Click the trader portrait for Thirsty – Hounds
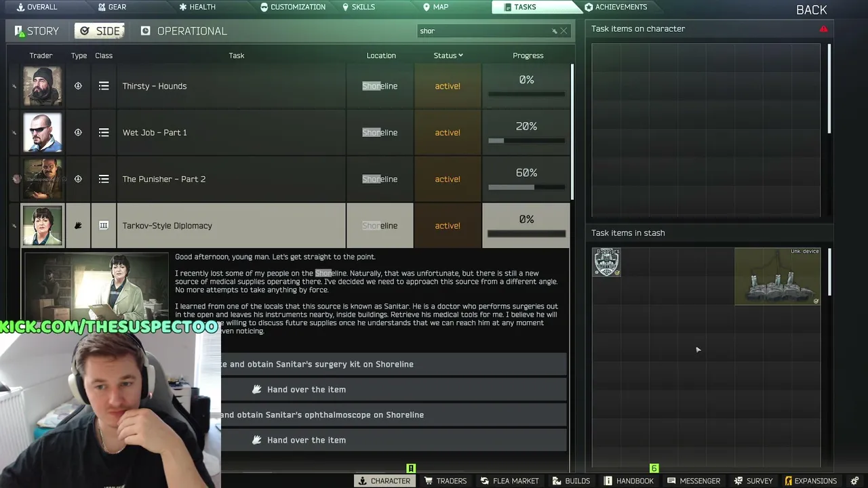The height and width of the screenshot is (488, 868). [43, 86]
